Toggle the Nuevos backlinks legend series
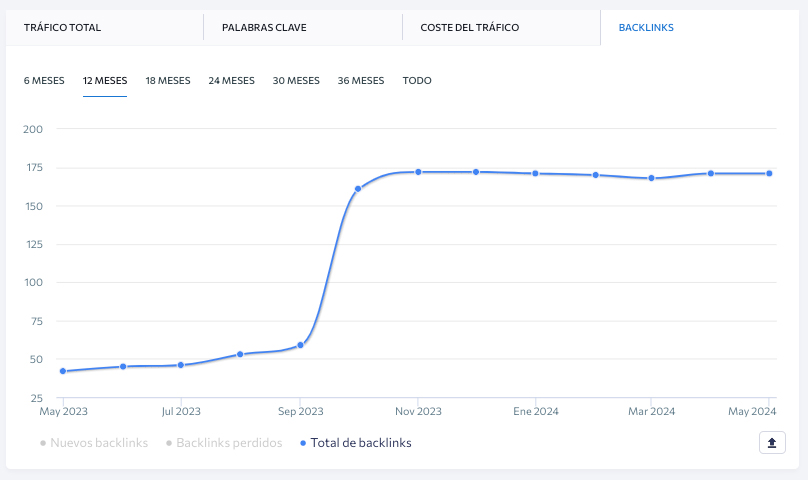 tap(94, 443)
